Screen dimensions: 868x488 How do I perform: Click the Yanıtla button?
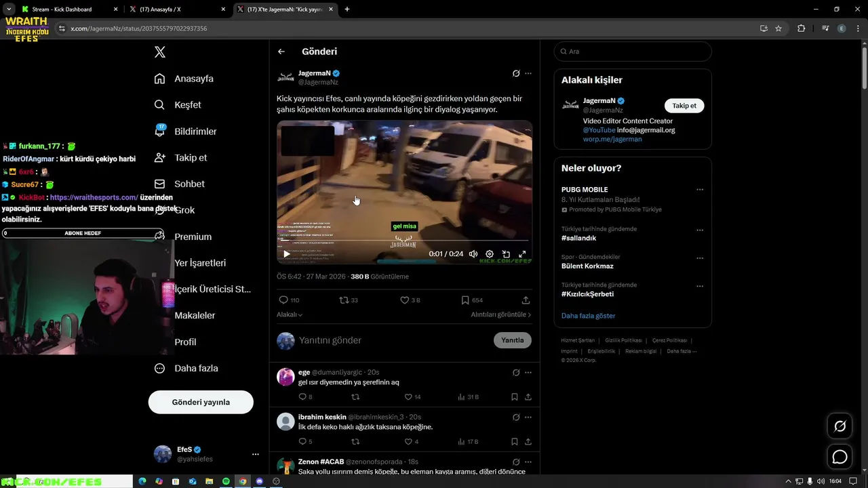point(513,340)
